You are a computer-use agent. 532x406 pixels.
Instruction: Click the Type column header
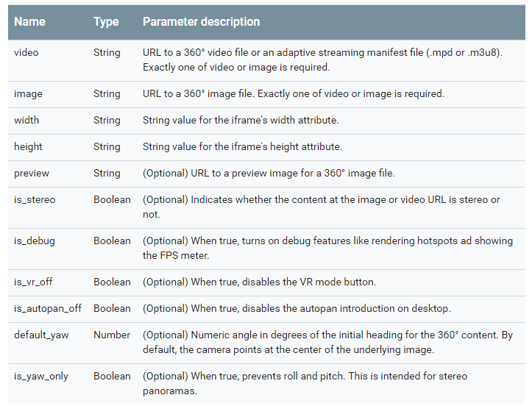tap(106, 22)
